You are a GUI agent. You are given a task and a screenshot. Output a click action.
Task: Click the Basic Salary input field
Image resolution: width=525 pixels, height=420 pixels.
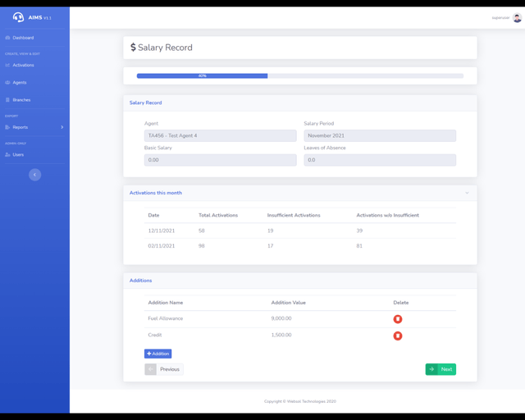pyautogui.click(x=220, y=160)
